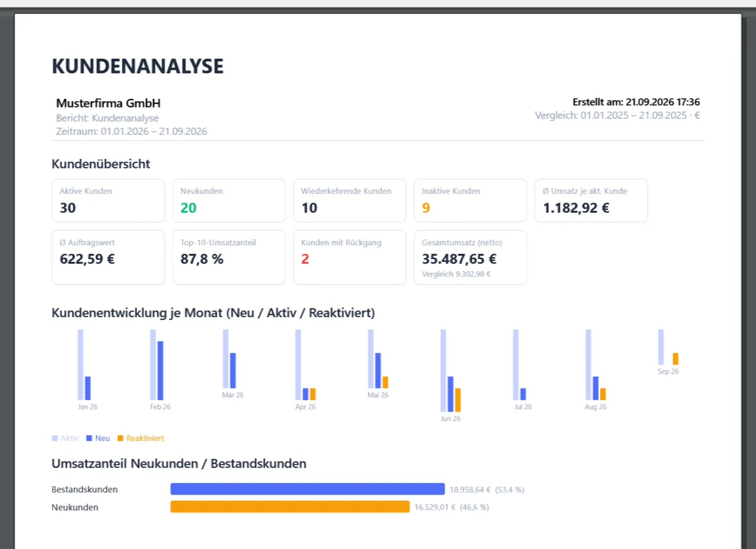This screenshot has width=756, height=549.
Task: Select the Aktive Kunden card
Action: (x=108, y=200)
